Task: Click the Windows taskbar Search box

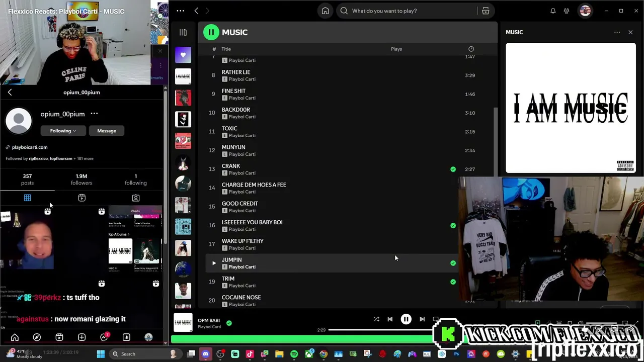Action: tap(145, 354)
